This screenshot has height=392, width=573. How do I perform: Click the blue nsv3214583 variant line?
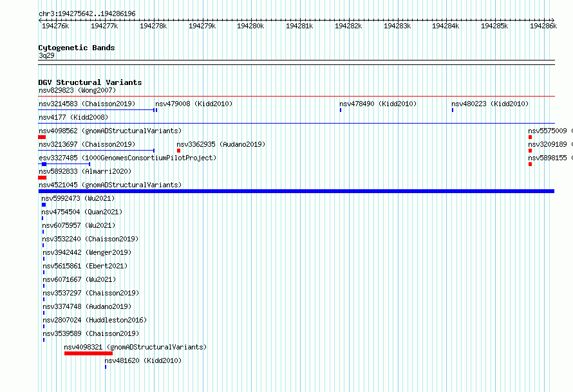pos(97,109)
